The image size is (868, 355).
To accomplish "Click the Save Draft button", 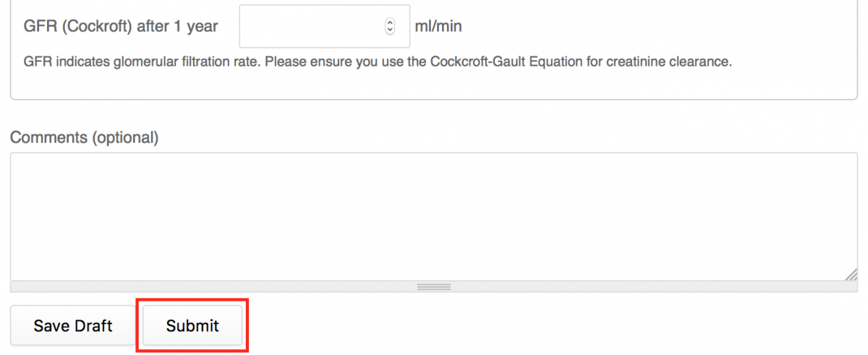I will 73,326.
